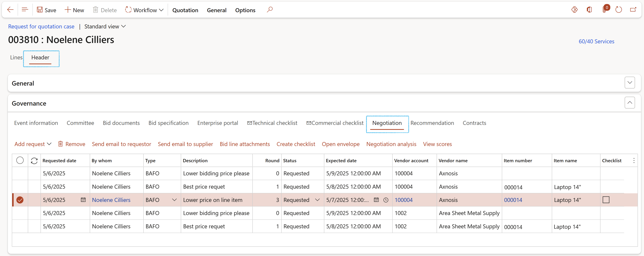
Task: Click Negotiation analysis button
Action: (391, 144)
